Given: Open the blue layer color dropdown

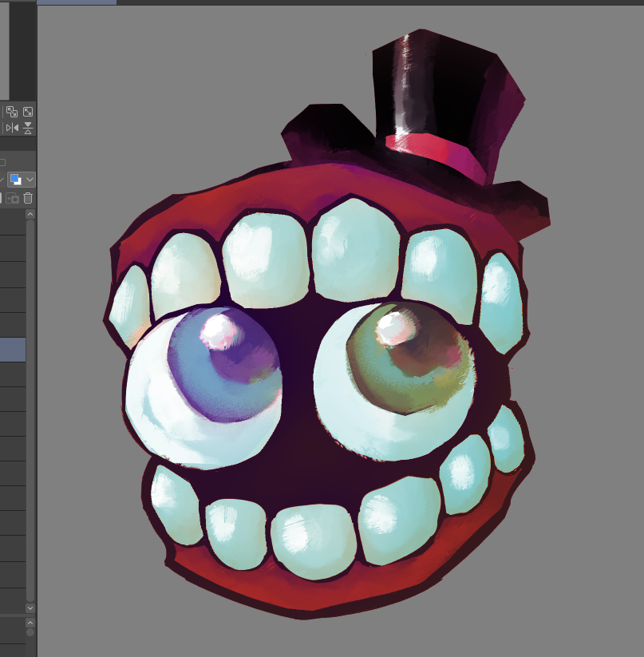Looking at the screenshot, I should coord(22,180).
